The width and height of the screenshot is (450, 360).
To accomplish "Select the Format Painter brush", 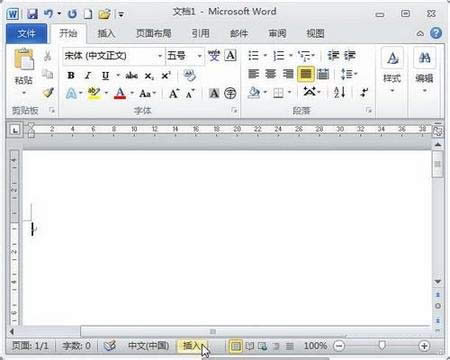I will coord(48,92).
